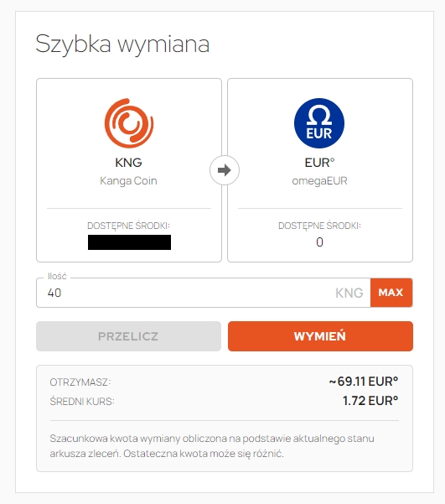Select the EUR° ticker label
The width and height of the screenshot is (445, 504).
[319, 163]
